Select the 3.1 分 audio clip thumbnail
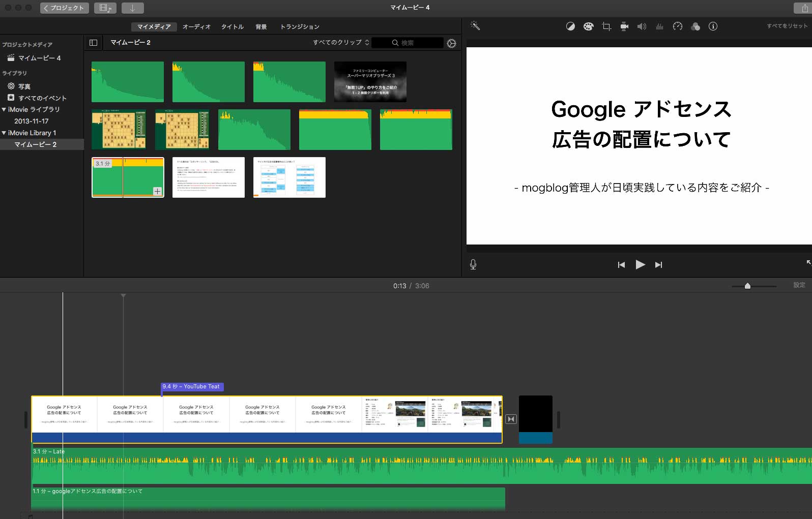 coord(128,177)
